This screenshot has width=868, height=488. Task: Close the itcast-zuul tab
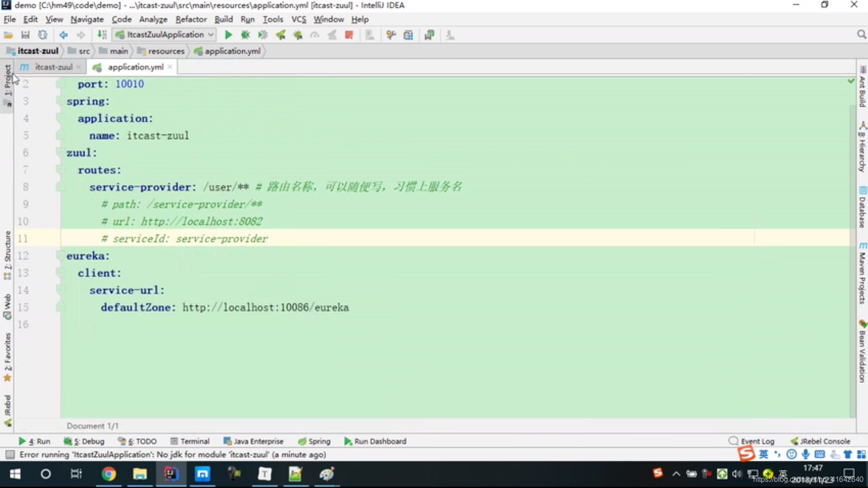(x=79, y=67)
